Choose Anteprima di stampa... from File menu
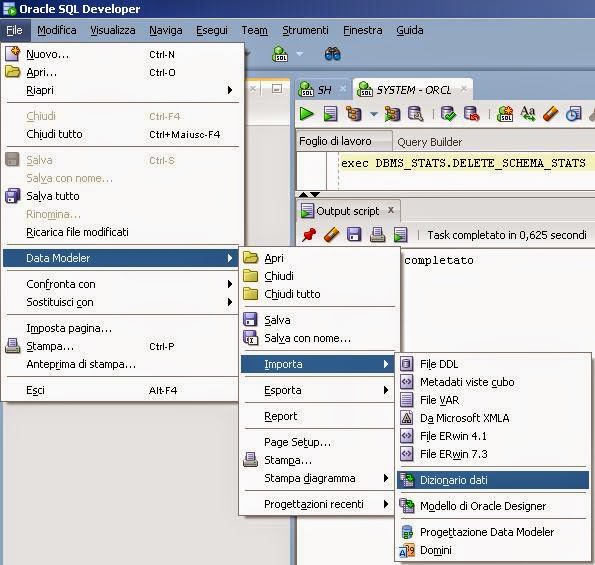This screenshot has width=595, height=565. 121,364
